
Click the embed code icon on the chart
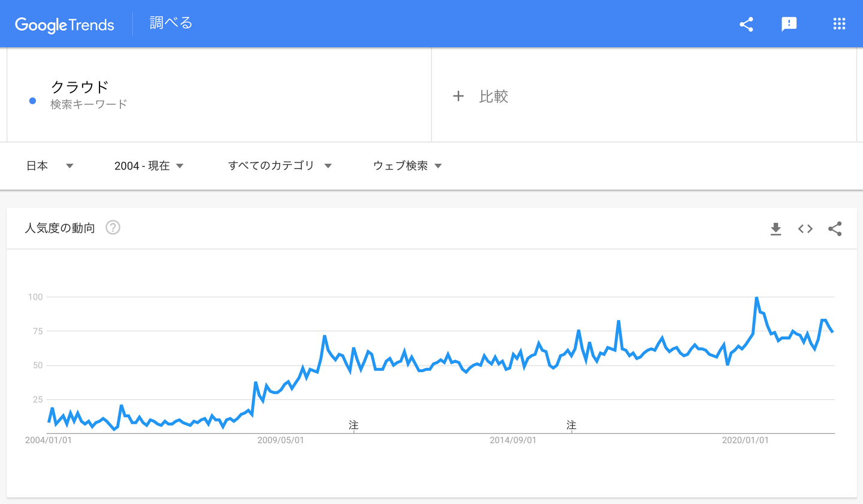point(805,228)
